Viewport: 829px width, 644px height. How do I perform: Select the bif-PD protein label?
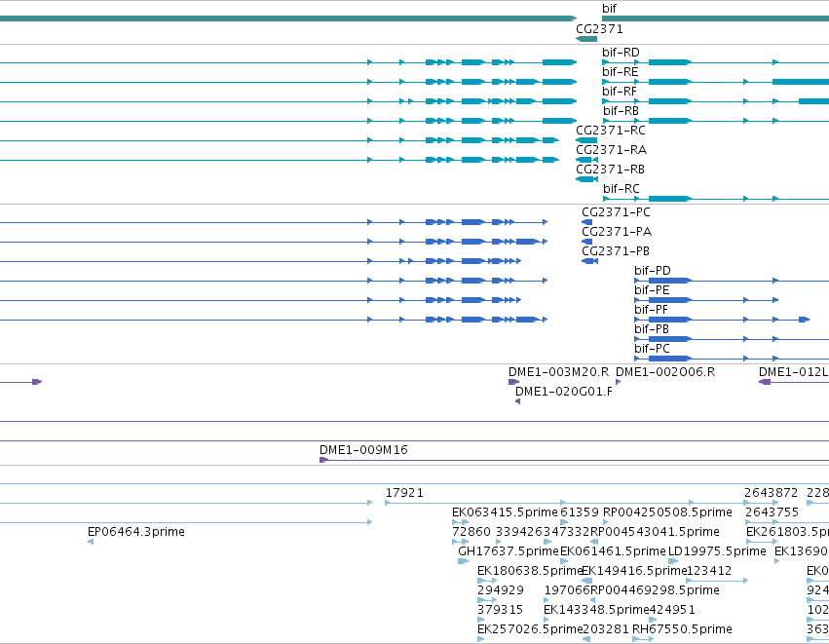pyautogui.click(x=653, y=271)
